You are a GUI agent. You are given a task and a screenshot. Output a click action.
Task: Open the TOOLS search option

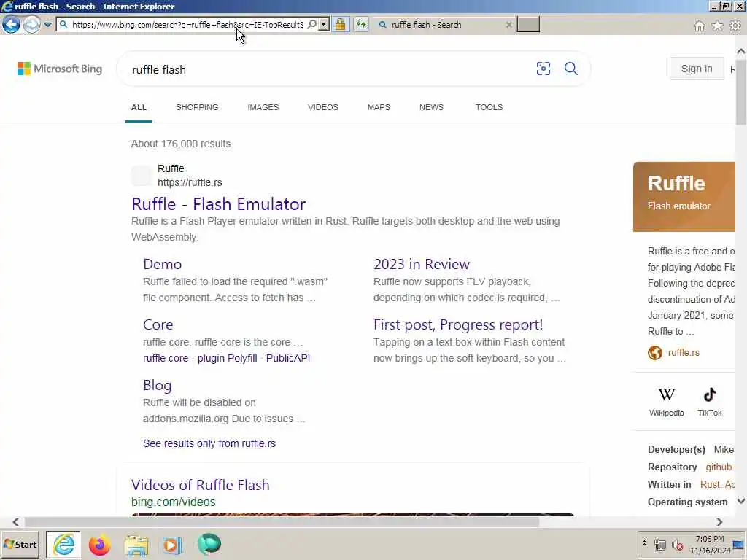(489, 107)
